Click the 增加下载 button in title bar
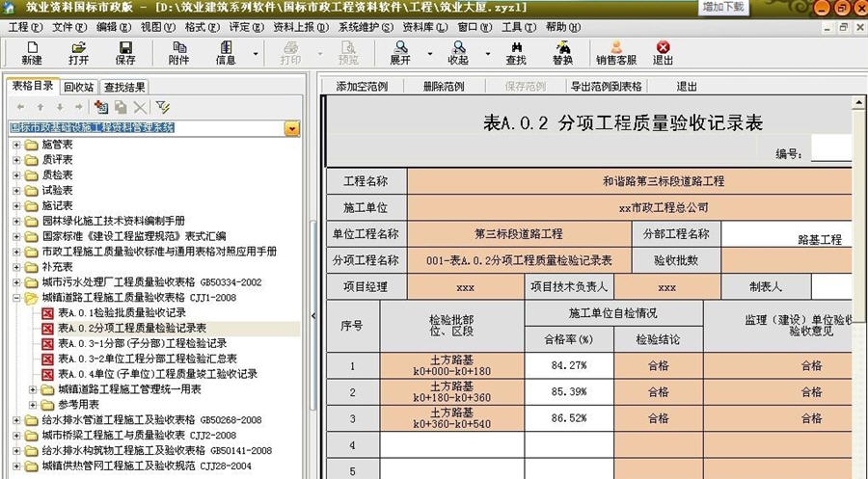 click(723, 7)
